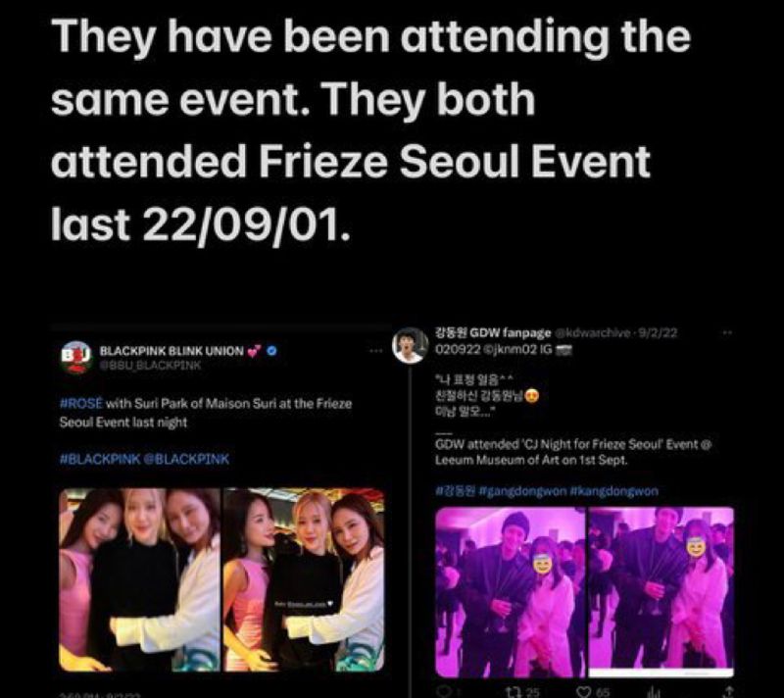
Task: Open the first Rosé photo on the left
Action: coord(139,580)
